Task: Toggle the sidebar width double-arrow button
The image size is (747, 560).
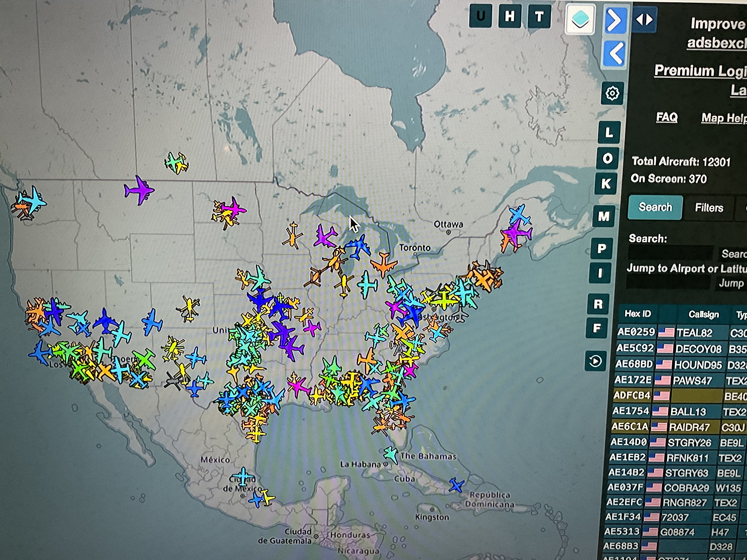Action: 644,20
